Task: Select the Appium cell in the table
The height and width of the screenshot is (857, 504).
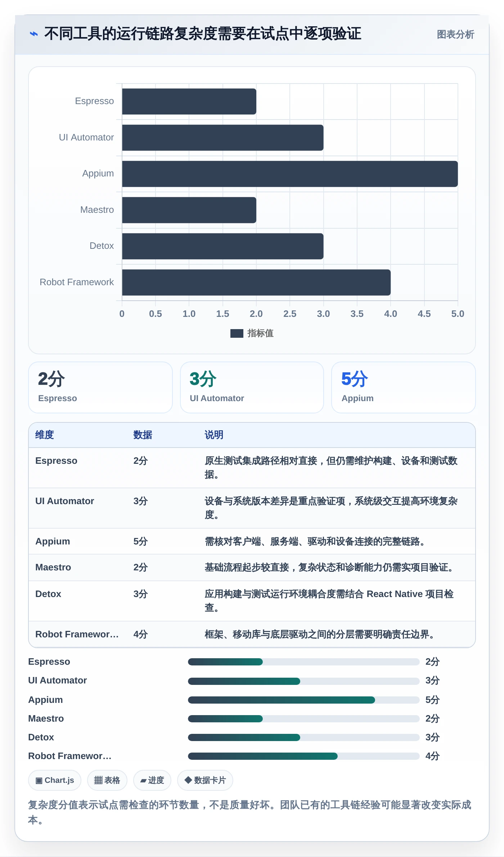Action: tap(53, 542)
